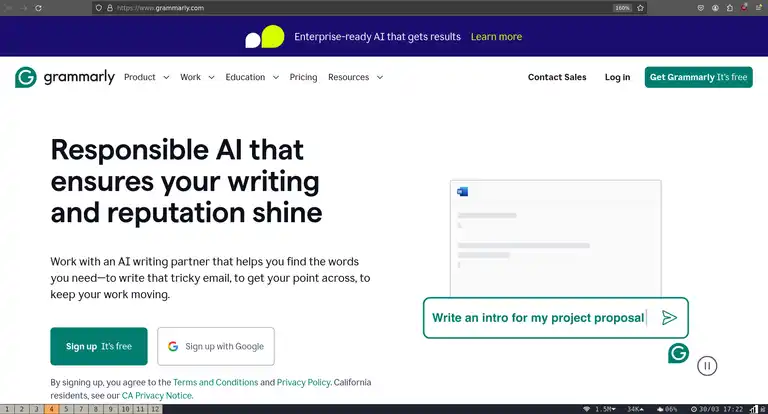This screenshot has width=768, height=414.
Task: Switch to workspace 5
Action: (66, 409)
